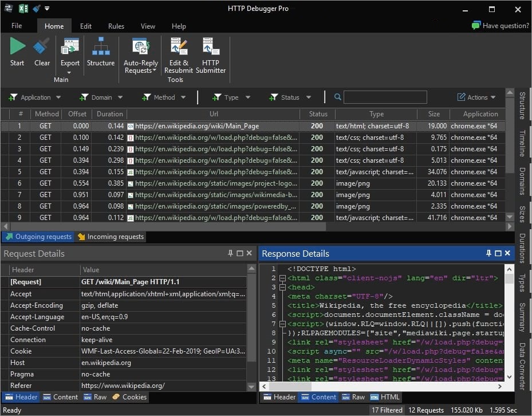The width and height of the screenshot is (532, 416).
Task: Collapse the script node on line 7
Action: coord(282,324)
